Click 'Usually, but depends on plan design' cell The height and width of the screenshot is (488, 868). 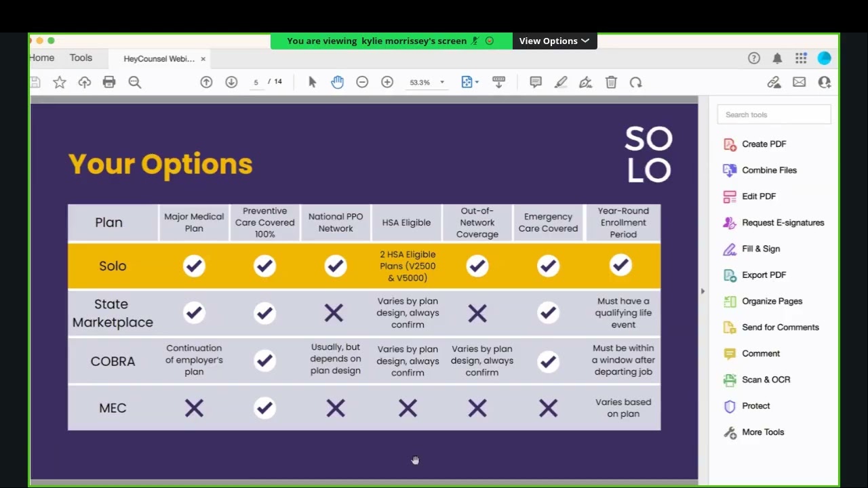pyautogui.click(x=336, y=359)
